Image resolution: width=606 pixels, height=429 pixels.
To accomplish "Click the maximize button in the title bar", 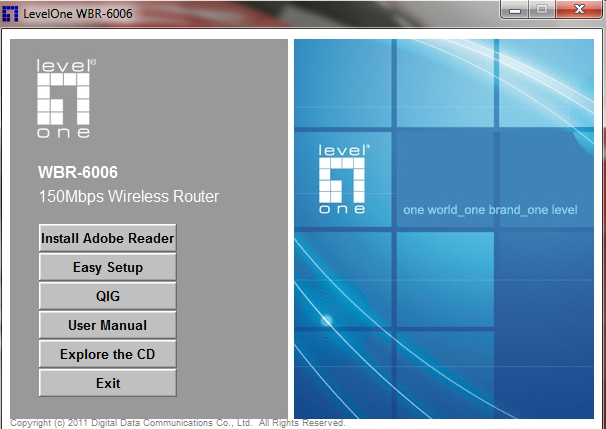I will click(x=542, y=9).
